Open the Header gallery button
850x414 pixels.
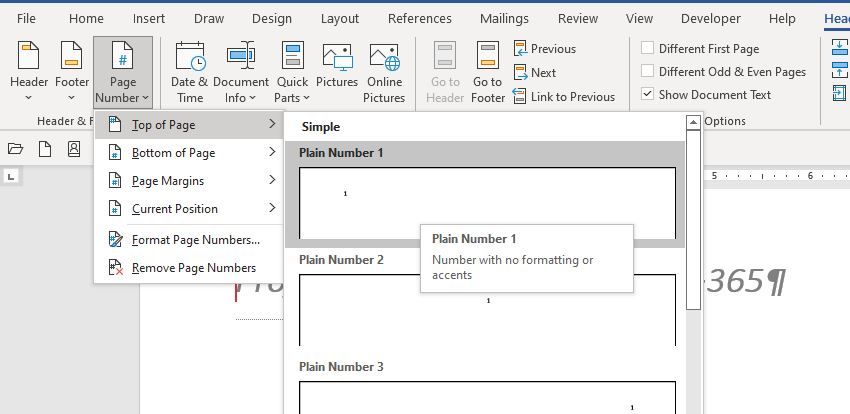[x=29, y=72]
